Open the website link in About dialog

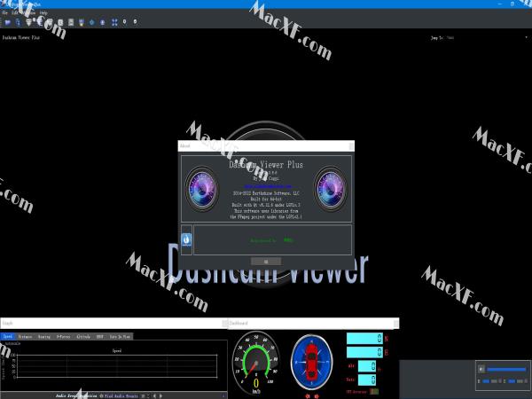pos(268,186)
